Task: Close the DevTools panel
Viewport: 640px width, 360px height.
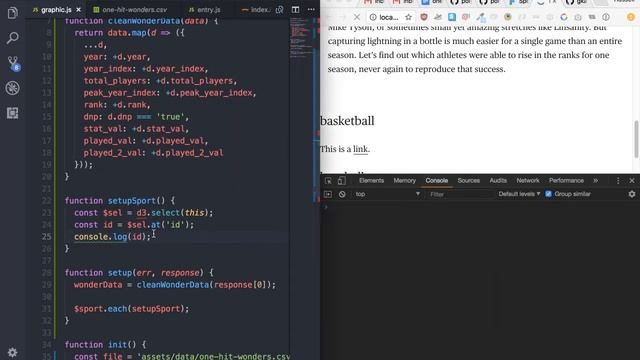Action: 632,180
